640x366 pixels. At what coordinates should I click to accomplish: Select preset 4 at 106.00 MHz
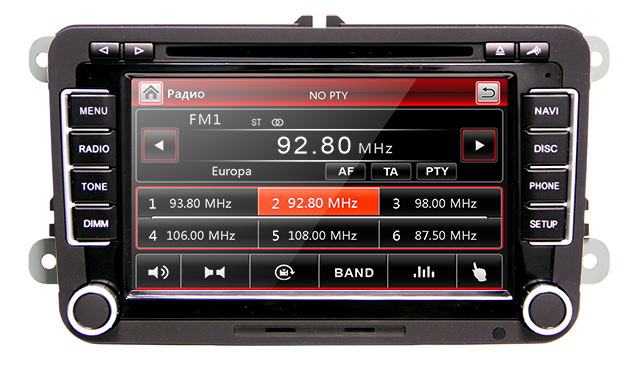198,235
